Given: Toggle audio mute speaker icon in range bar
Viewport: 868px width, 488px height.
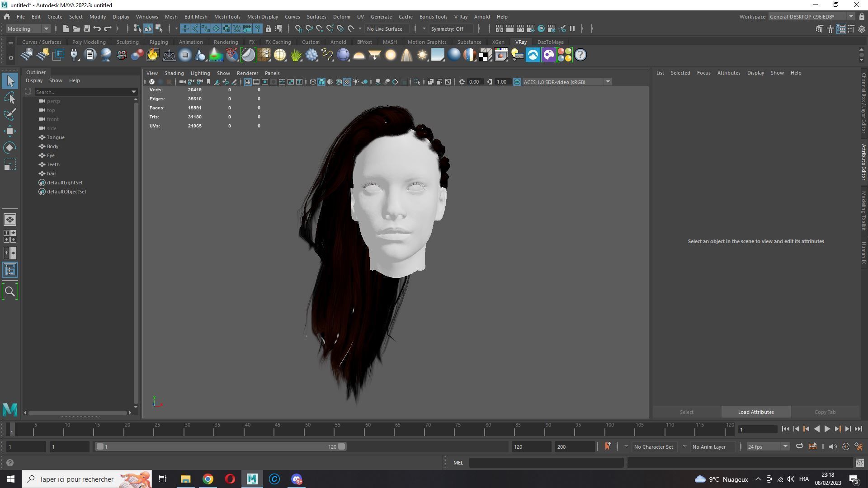Looking at the screenshot, I should tap(833, 446).
